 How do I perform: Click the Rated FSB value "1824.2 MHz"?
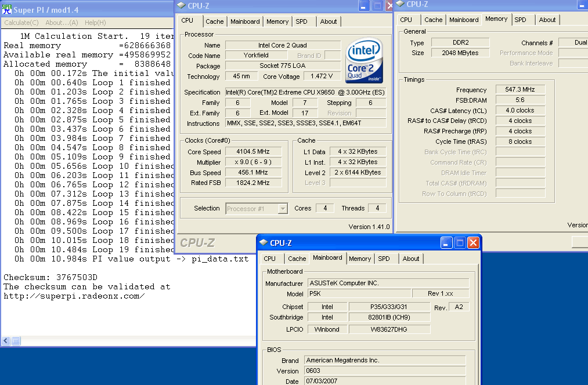(x=253, y=183)
